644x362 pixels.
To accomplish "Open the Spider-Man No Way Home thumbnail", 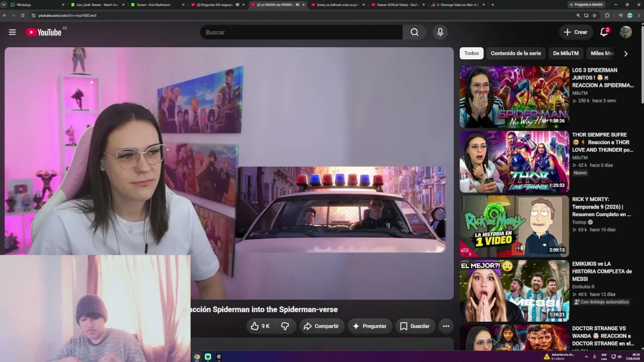I will (514, 97).
